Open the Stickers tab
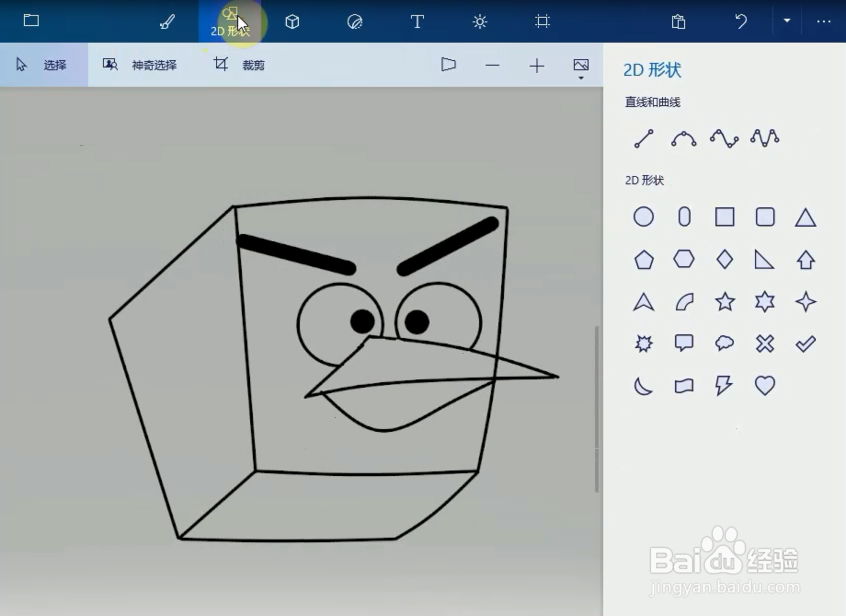The image size is (846, 616). [354, 22]
